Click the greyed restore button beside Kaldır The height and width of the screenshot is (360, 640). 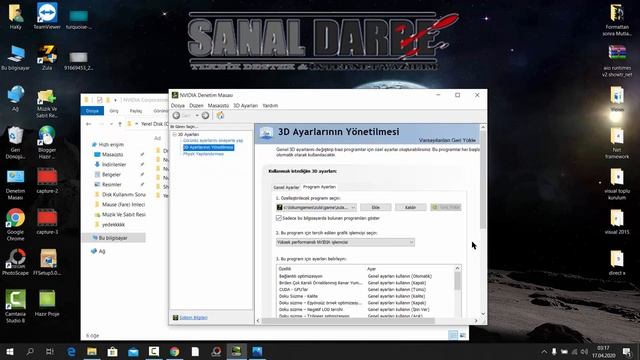[446, 207]
